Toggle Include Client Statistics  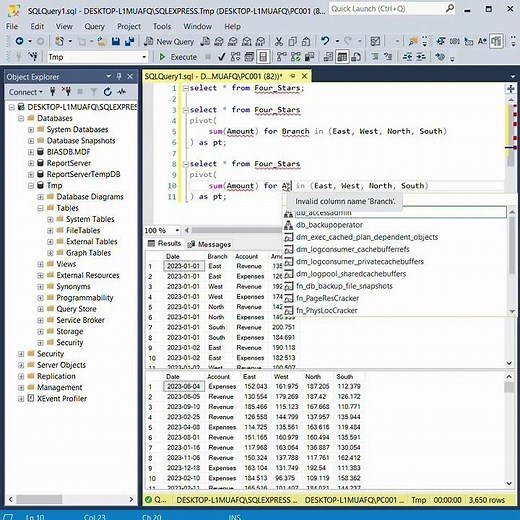(x=309, y=57)
